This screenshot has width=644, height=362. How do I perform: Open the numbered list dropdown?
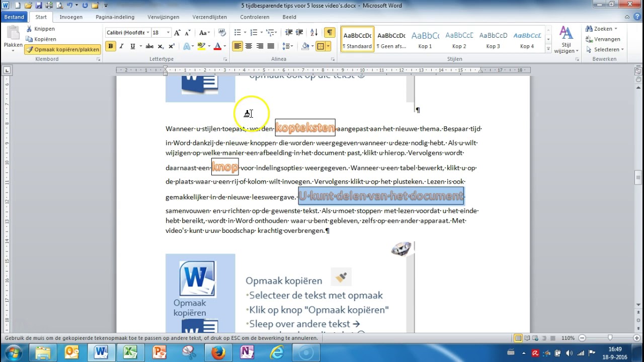pyautogui.click(x=261, y=33)
